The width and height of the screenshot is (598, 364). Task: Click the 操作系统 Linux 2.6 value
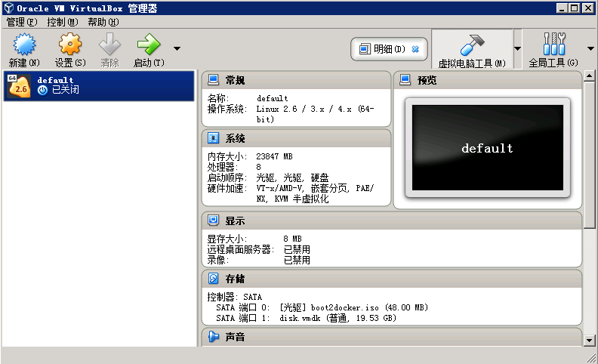pyautogui.click(x=315, y=114)
